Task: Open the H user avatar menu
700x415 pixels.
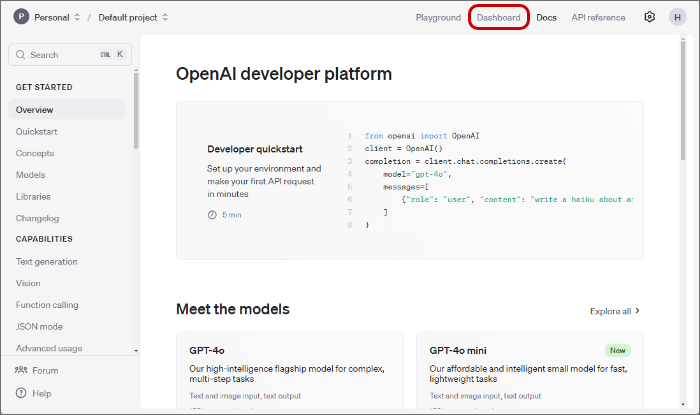Action: [x=677, y=17]
